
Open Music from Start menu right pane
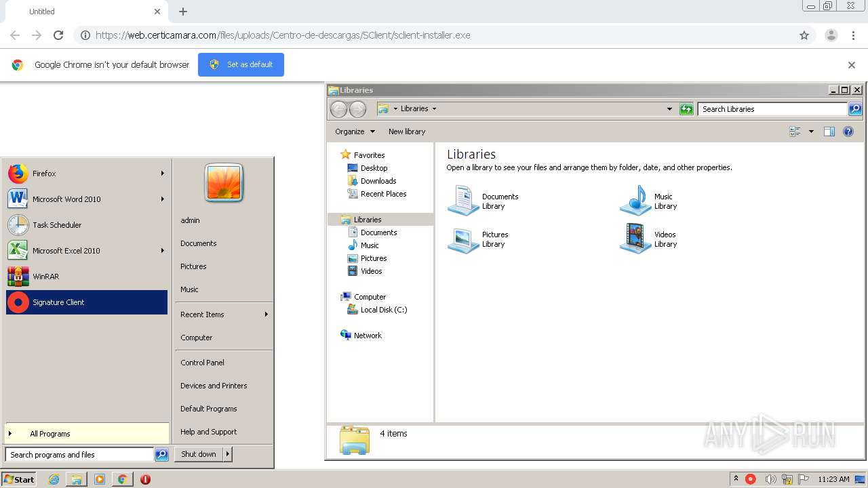pyautogui.click(x=189, y=289)
